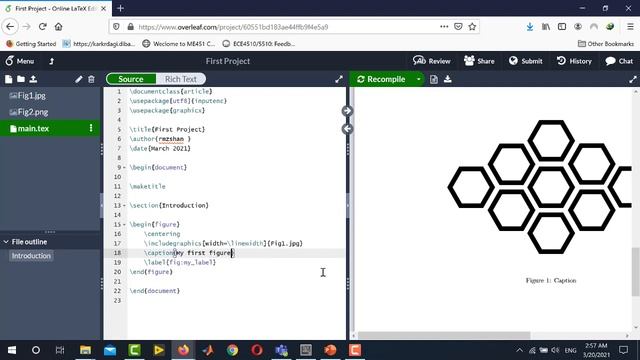Close the First Project browser tab
The image size is (640, 360).
[x=104, y=8]
